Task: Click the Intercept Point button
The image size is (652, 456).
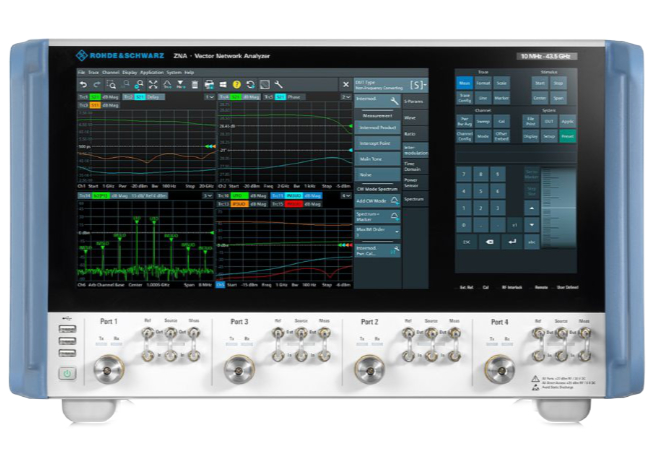Action: [x=377, y=143]
